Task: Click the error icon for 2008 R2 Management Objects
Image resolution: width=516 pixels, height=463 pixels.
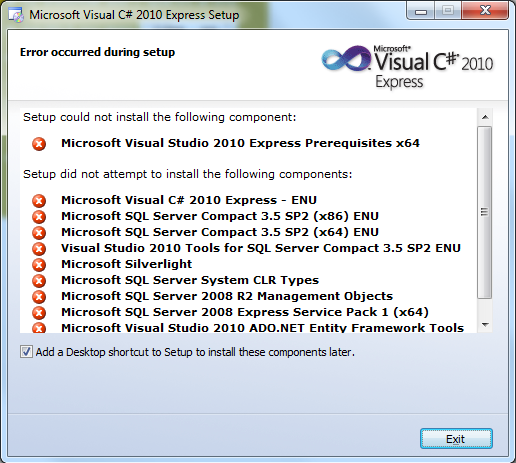Action: pyautogui.click(x=39, y=297)
